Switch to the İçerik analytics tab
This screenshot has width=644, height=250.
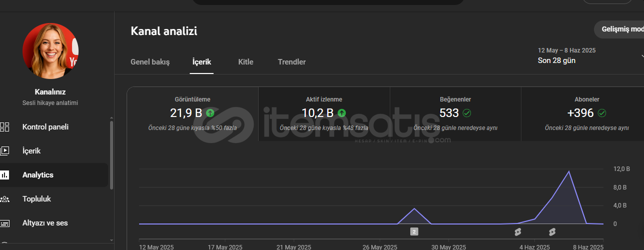pos(202,62)
